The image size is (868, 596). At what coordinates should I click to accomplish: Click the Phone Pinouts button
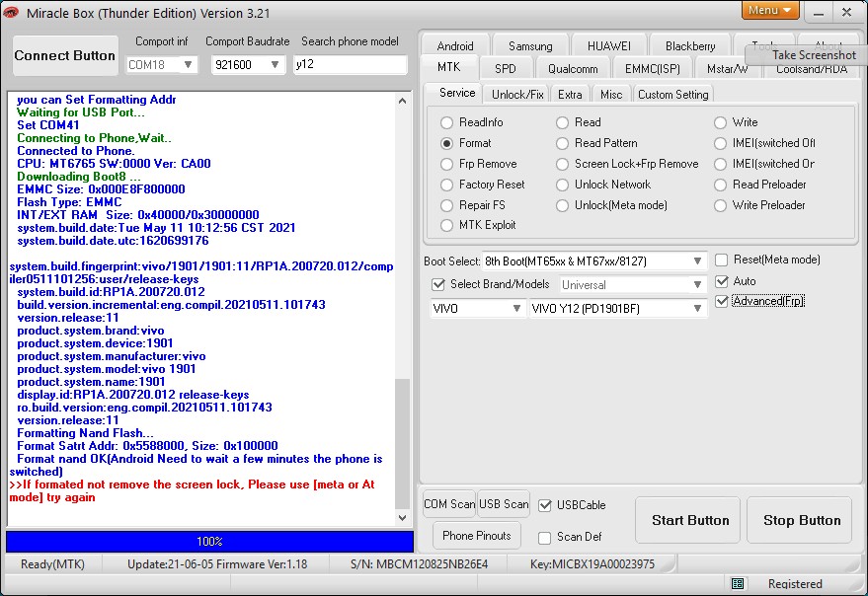477,536
